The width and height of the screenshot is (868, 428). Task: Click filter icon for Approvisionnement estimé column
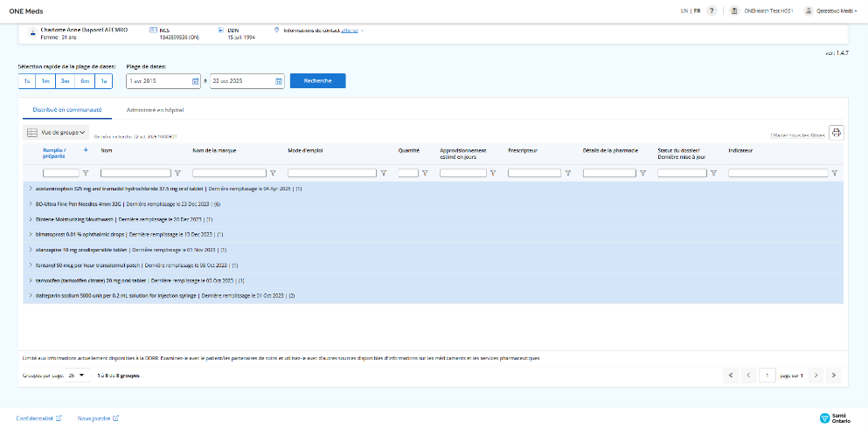[493, 173]
